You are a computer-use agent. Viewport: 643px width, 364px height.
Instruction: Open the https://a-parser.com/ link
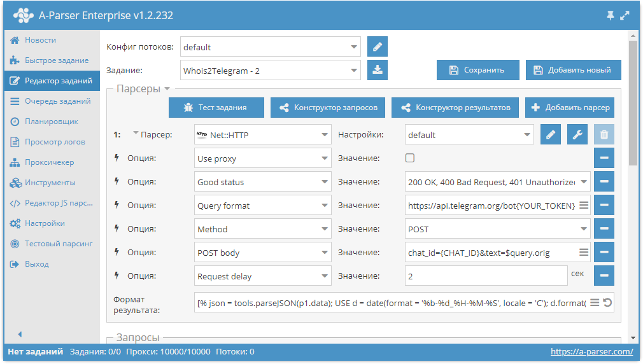pyautogui.click(x=591, y=351)
